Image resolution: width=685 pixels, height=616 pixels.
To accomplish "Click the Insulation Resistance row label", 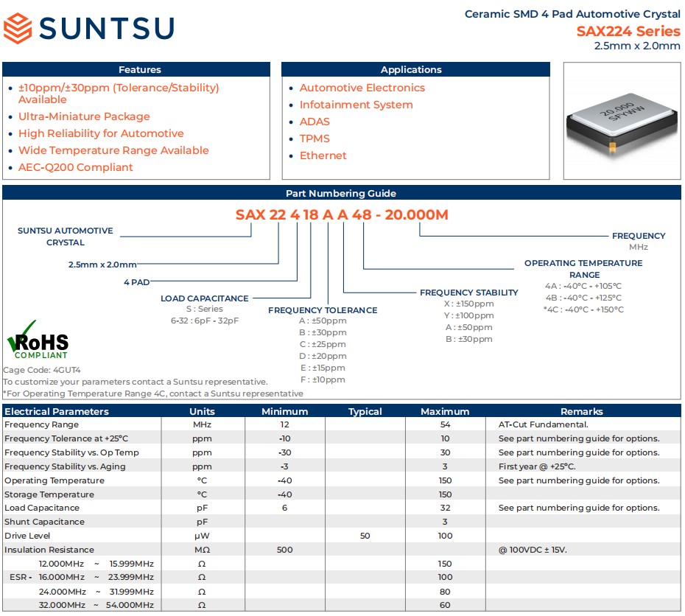I will point(49,550).
